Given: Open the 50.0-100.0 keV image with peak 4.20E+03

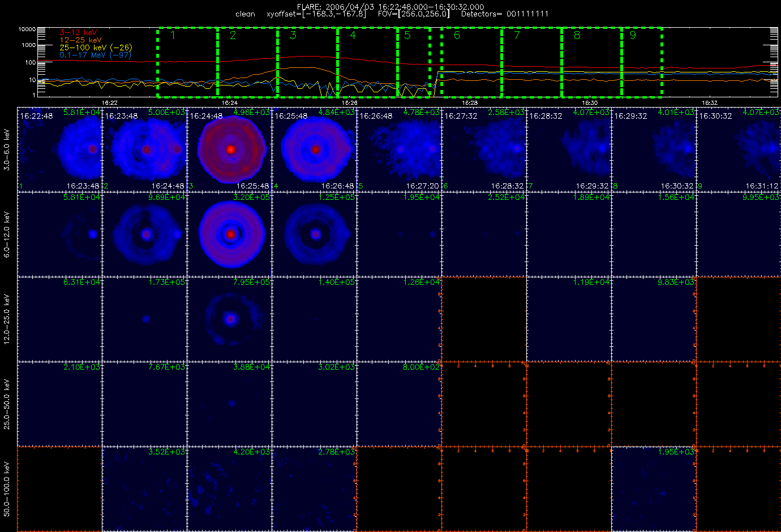Looking at the screenshot, I should click(230, 489).
